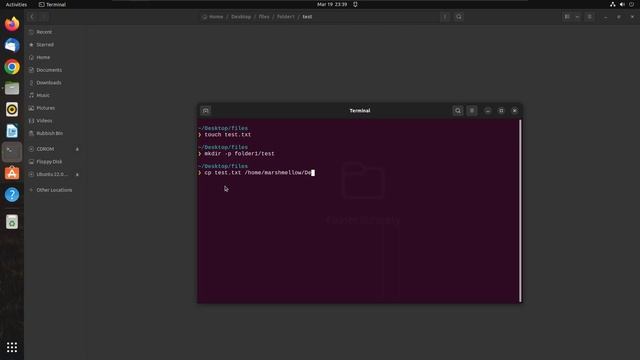Open the Files main menu button
This screenshot has height=360, width=640.
(x=589, y=17)
